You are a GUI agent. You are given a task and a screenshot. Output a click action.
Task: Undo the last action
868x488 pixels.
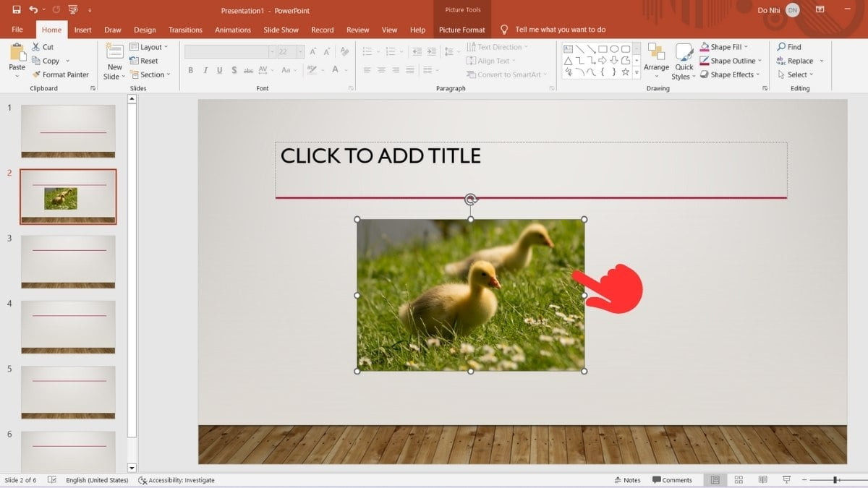click(x=33, y=10)
